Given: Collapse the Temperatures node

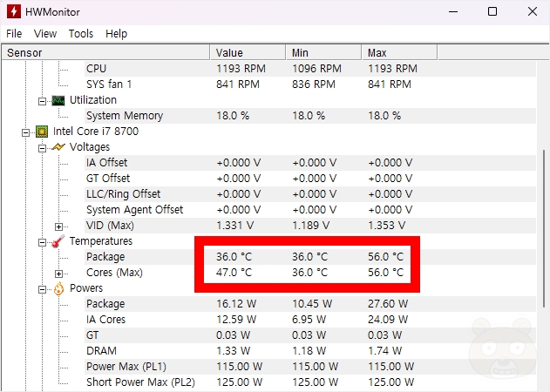Looking at the screenshot, I should tap(42, 242).
